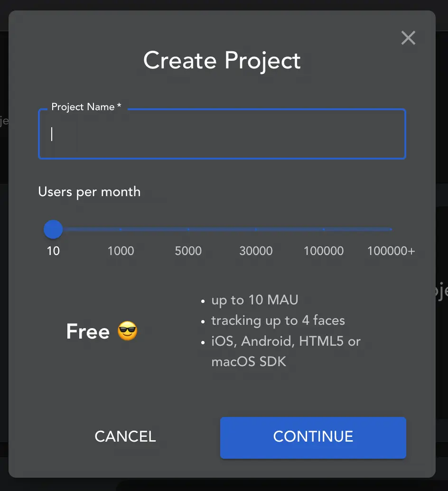Cancel project creation

tap(125, 436)
